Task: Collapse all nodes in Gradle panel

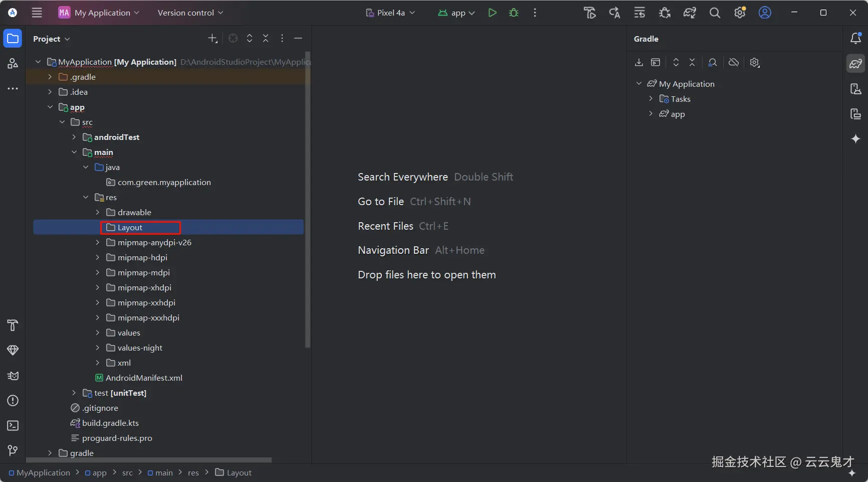Action: click(692, 63)
